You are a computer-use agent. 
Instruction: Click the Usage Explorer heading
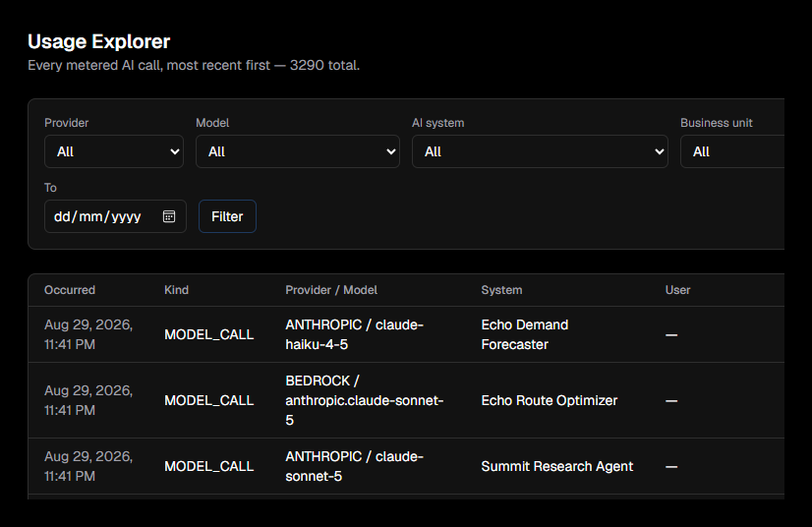click(x=99, y=41)
